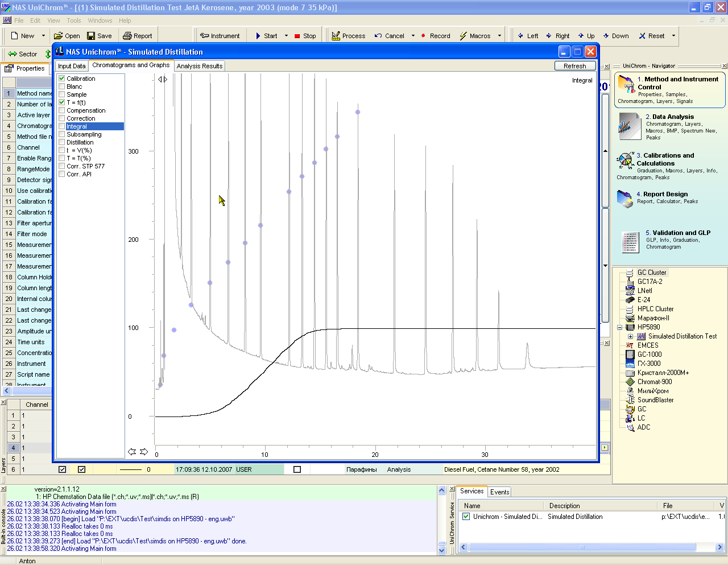The image size is (728, 565).
Task: Open the Data Analysis navigator icon
Action: tap(630, 126)
